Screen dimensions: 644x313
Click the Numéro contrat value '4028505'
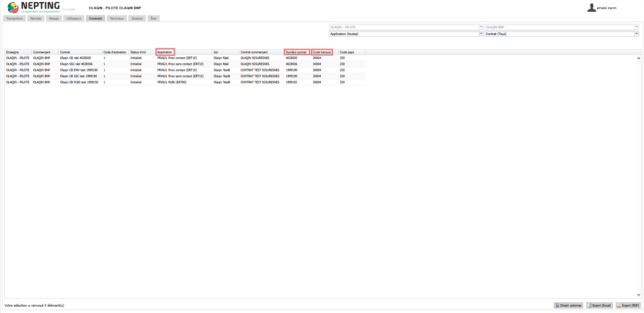pyautogui.click(x=292, y=58)
